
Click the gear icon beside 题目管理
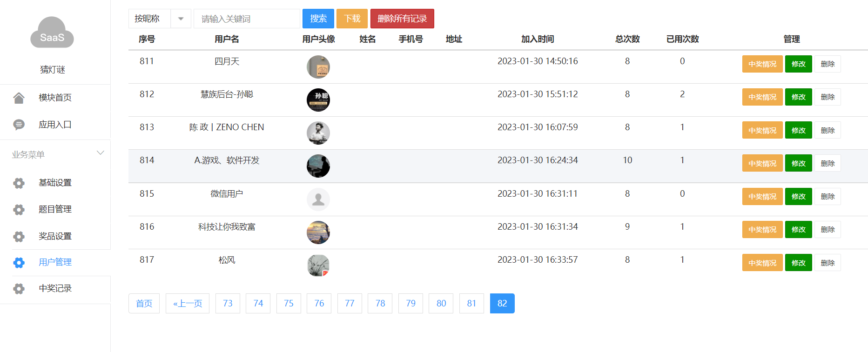pos(19,210)
